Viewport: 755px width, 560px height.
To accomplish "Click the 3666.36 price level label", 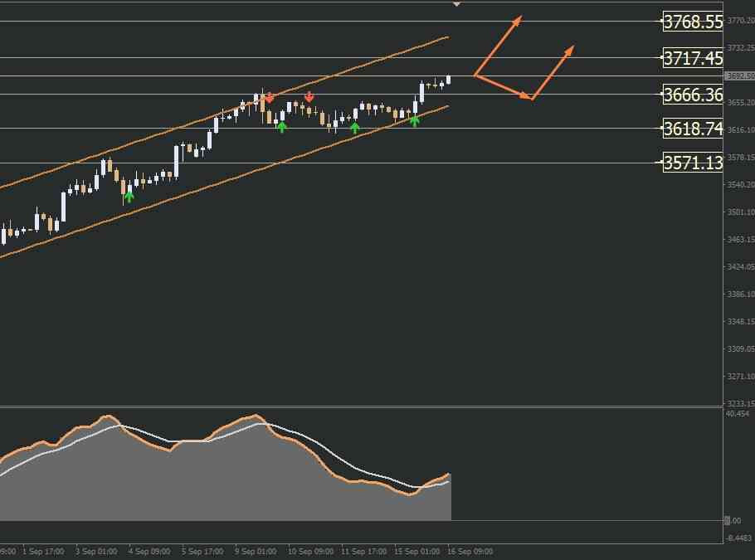I will (693, 95).
